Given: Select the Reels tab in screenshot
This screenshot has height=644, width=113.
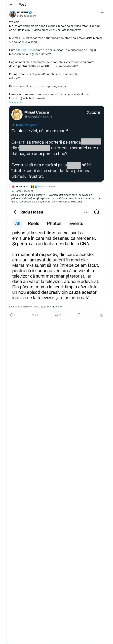Looking at the screenshot, I should tap(34, 224).
